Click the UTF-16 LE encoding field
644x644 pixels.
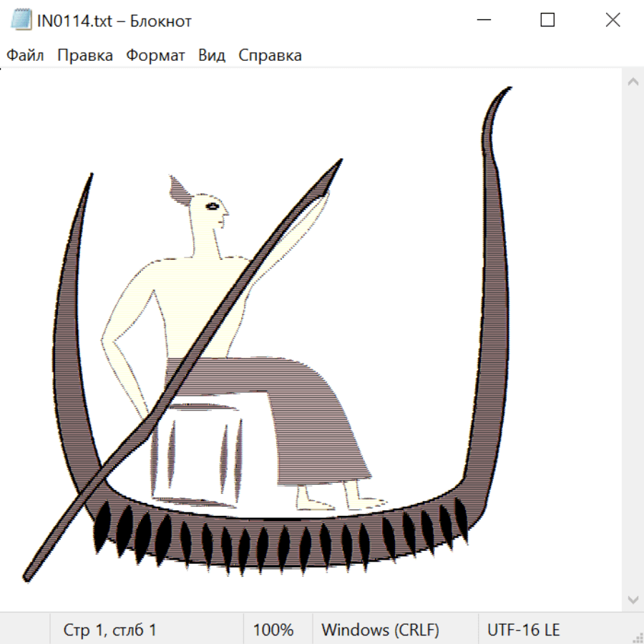(x=523, y=630)
